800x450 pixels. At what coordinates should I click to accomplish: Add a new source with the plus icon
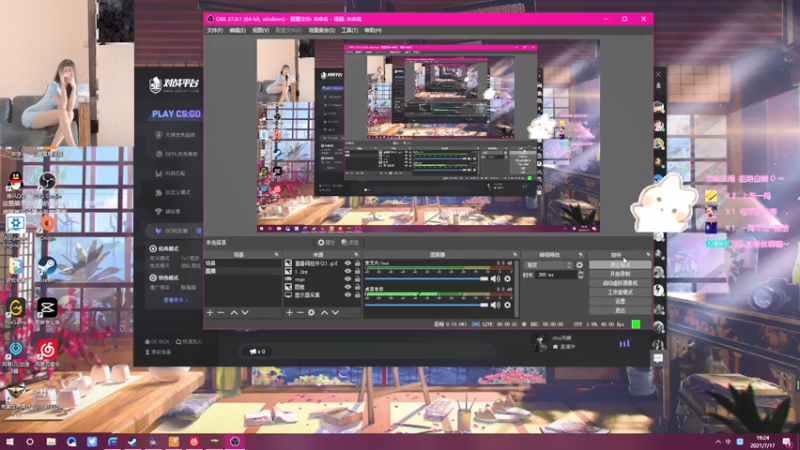click(x=289, y=312)
